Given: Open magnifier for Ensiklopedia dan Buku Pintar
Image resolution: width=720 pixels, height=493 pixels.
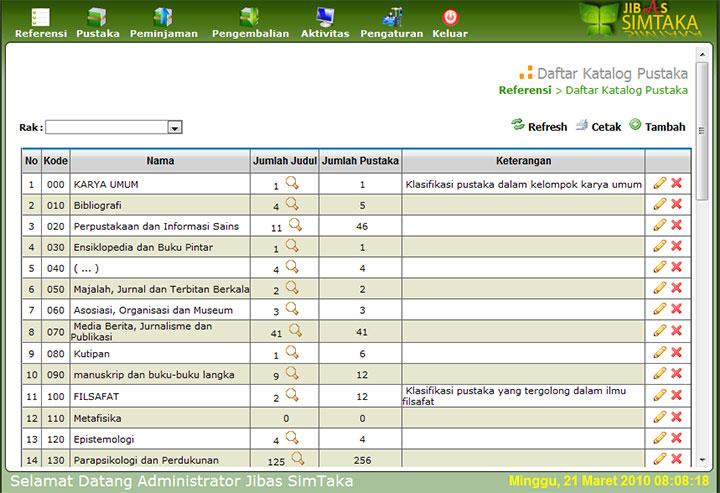Looking at the screenshot, I should pyautogui.click(x=292, y=246).
